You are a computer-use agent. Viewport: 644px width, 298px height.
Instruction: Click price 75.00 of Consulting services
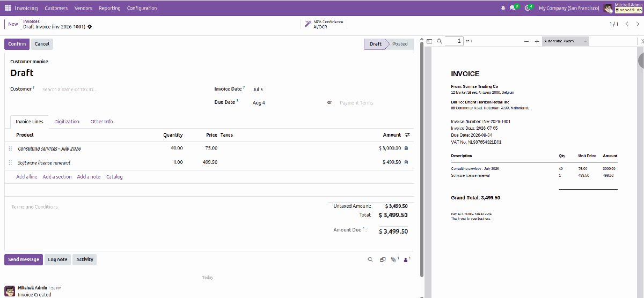point(211,148)
